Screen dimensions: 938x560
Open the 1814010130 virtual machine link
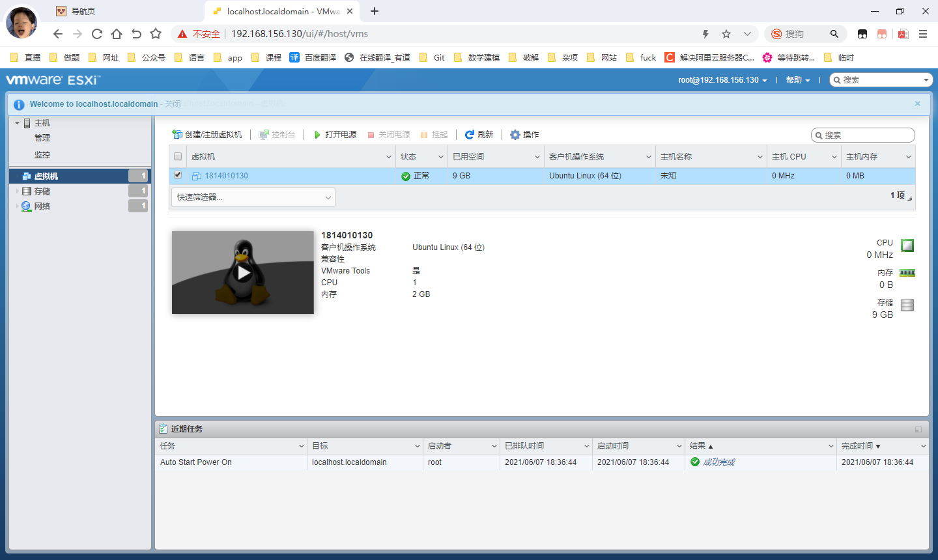point(226,176)
